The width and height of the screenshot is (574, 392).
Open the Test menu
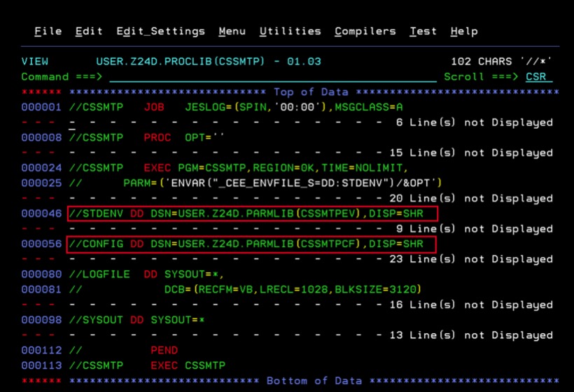click(x=423, y=31)
